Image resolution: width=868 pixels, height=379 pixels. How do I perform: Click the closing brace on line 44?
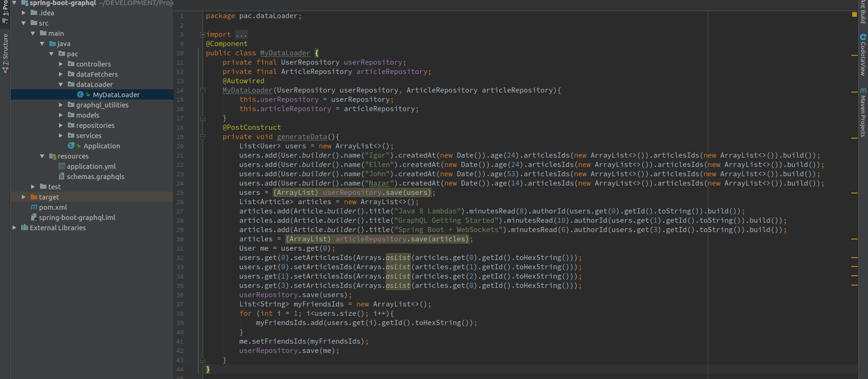pos(208,369)
